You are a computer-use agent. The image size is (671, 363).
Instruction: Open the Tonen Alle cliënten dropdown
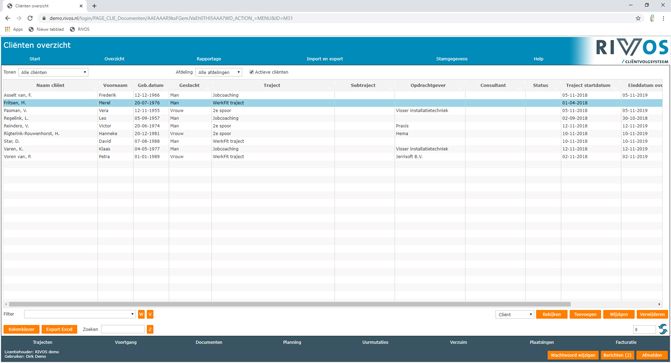[53, 72]
